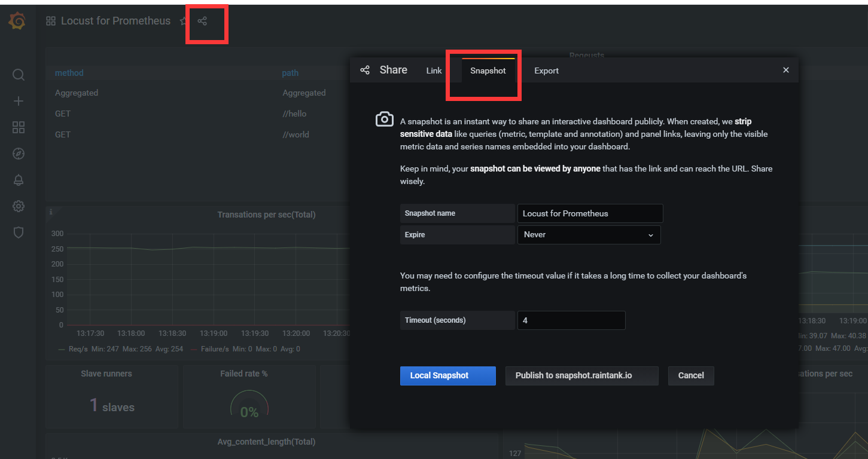Open the Configuration gear icon

(x=19, y=206)
